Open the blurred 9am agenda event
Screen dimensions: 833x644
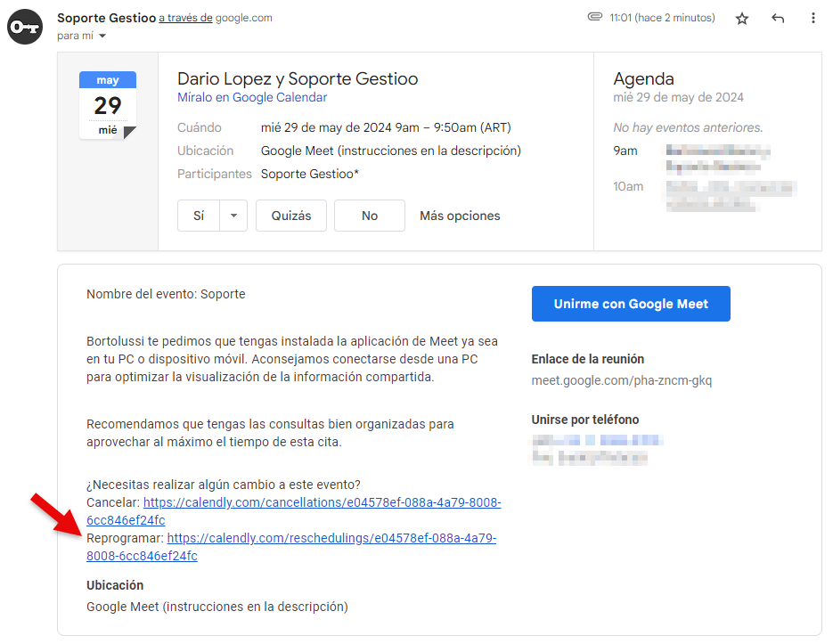[x=718, y=159]
